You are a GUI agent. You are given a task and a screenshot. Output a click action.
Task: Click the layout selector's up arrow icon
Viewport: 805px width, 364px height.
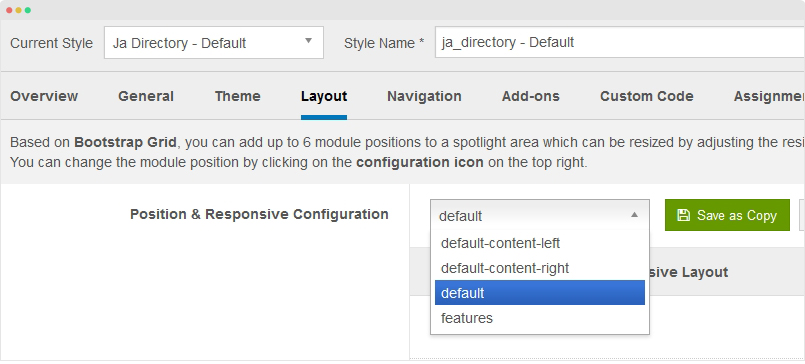635,215
